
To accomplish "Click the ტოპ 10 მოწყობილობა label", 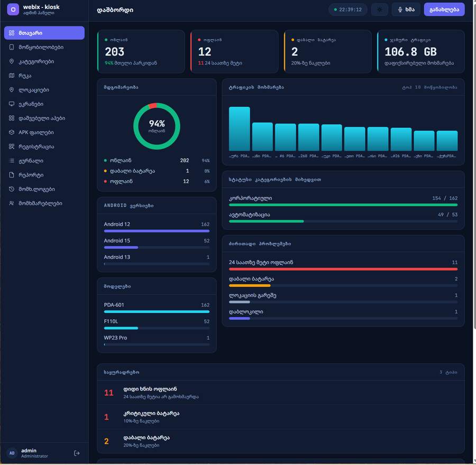I will coord(429,87).
